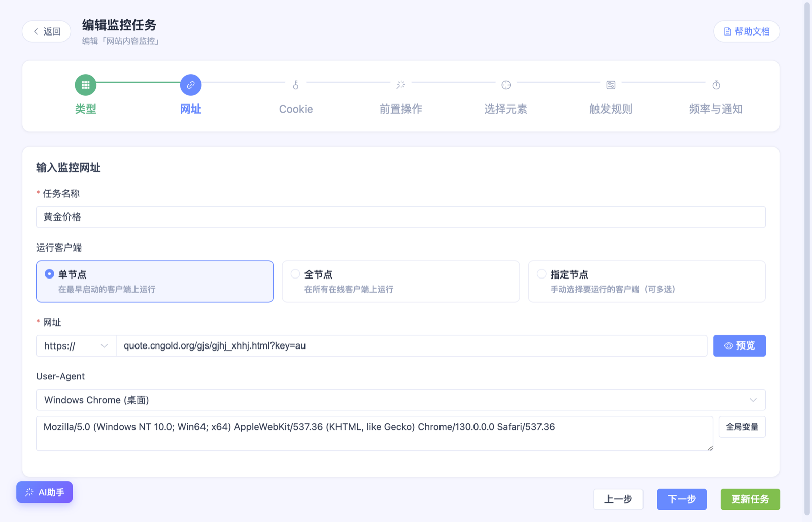
Task: Click the 编辑监控任务 page title
Action: (x=119, y=25)
